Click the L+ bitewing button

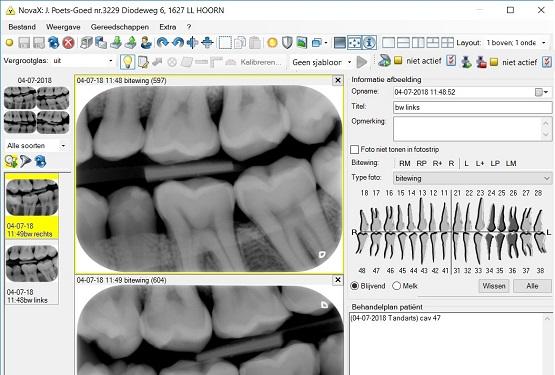click(480, 164)
